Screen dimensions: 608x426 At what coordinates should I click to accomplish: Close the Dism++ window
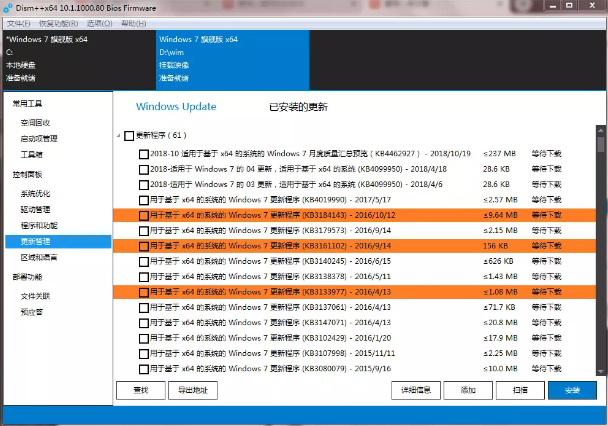pos(592,6)
